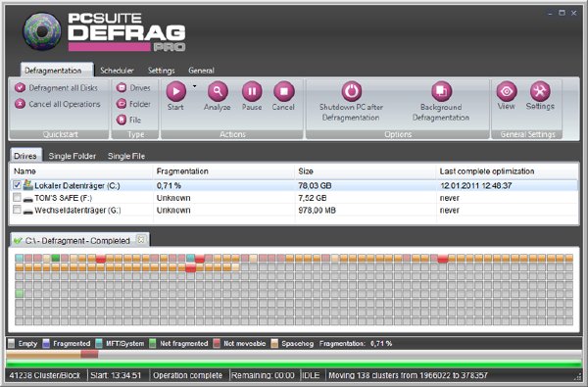Open the General tab

pyautogui.click(x=201, y=71)
